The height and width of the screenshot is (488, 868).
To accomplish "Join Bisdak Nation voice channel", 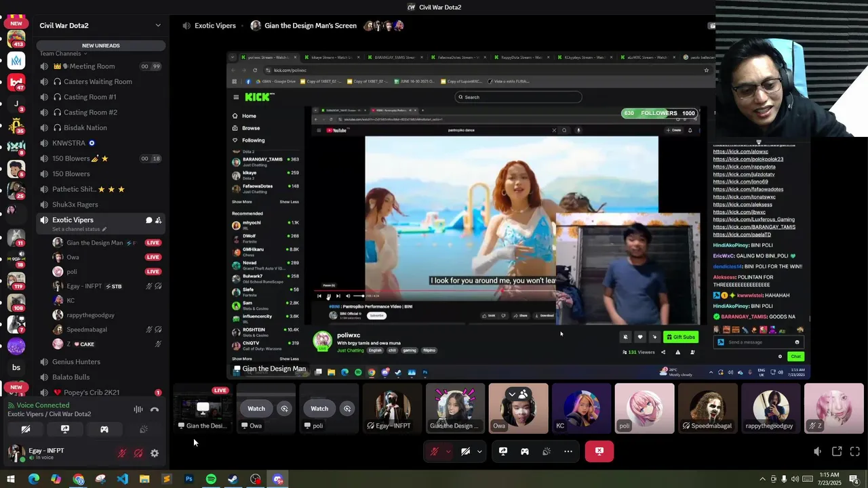I will coord(100,127).
